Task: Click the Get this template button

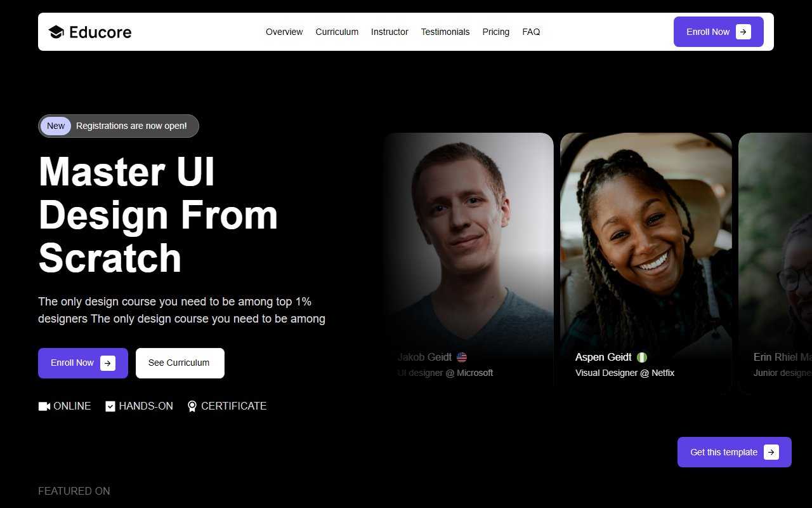Action: [724, 452]
